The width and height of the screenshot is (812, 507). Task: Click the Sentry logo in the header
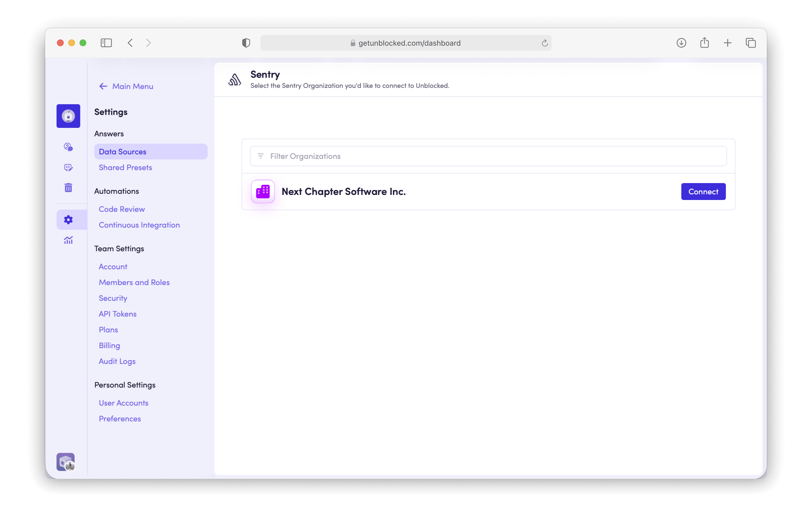[235, 79]
